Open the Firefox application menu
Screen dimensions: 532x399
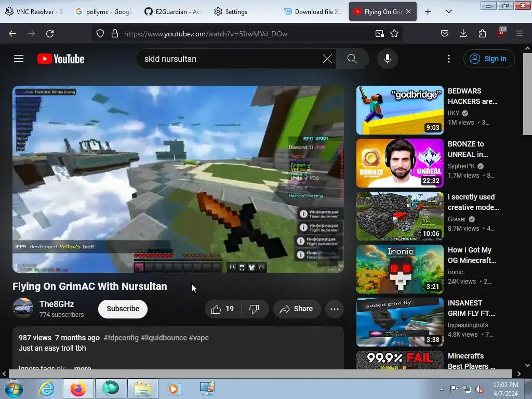(x=520, y=34)
